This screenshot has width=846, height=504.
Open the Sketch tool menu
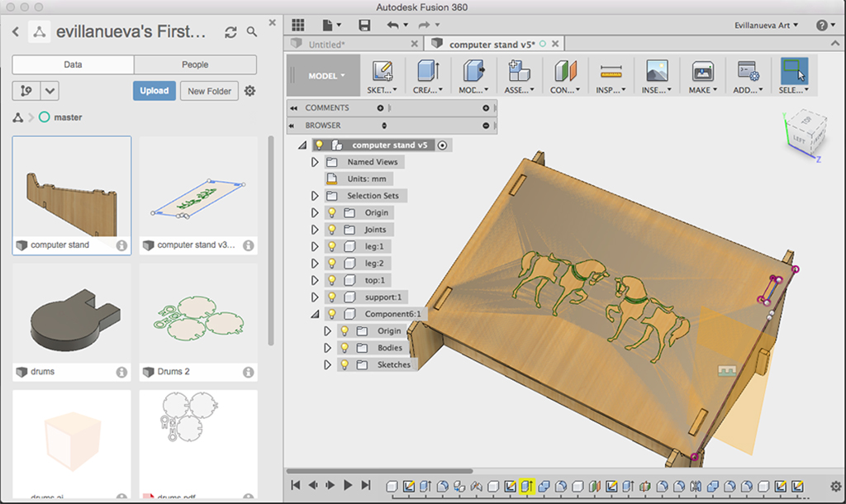(x=382, y=76)
